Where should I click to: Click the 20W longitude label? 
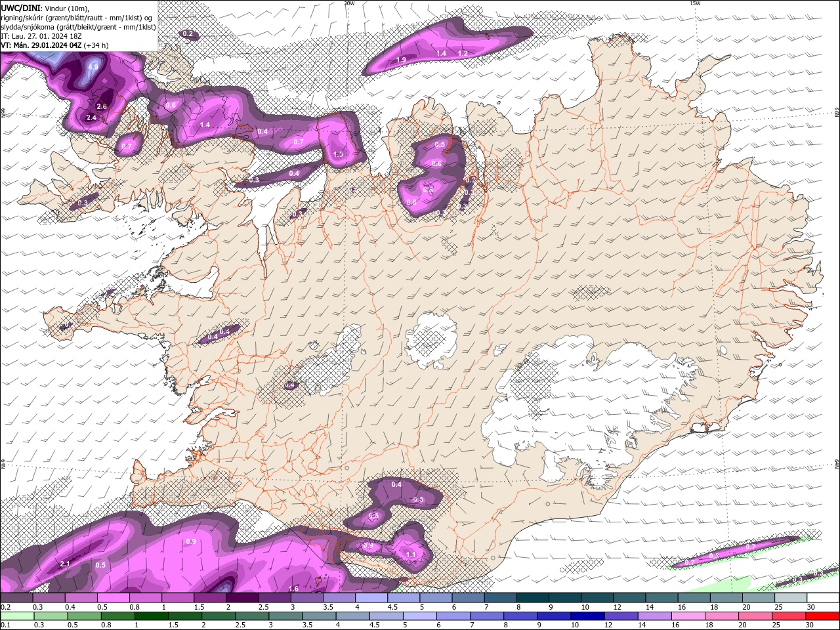pos(349,3)
